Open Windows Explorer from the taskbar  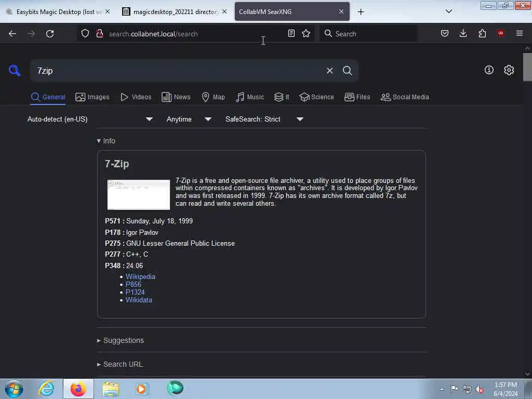pos(111,389)
